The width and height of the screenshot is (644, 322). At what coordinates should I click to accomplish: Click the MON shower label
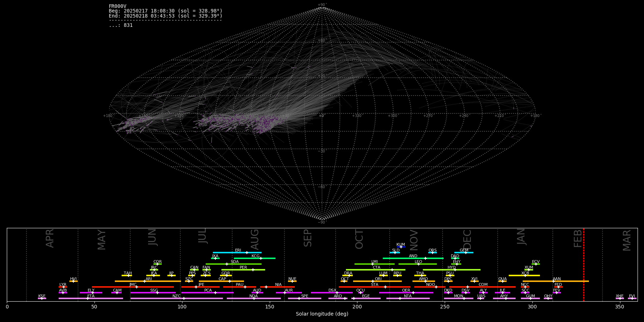(x=458, y=296)
